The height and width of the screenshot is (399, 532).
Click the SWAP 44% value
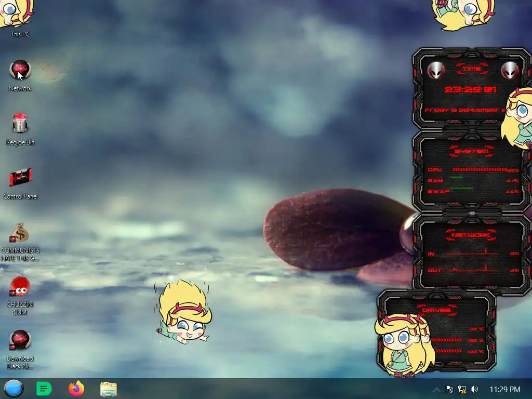(x=512, y=192)
